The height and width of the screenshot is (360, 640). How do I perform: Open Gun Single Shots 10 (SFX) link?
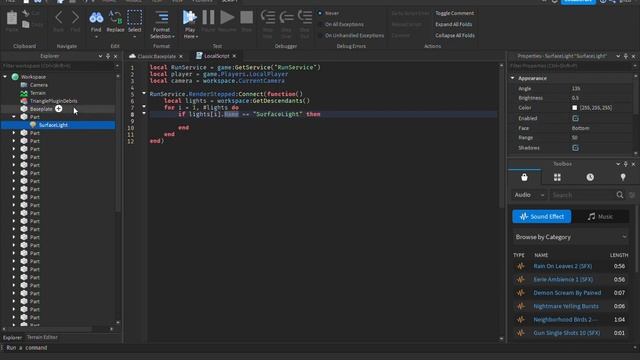[567, 333]
